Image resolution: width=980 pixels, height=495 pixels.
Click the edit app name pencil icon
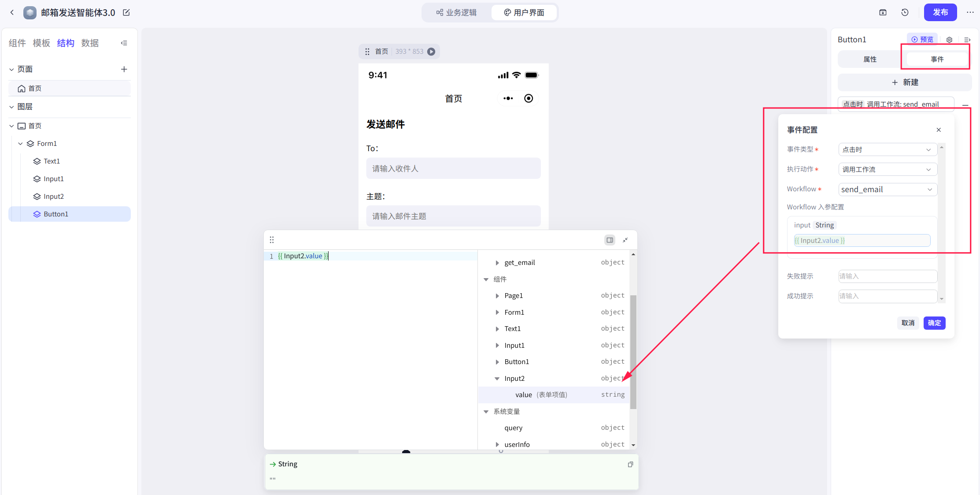[126, 12]
